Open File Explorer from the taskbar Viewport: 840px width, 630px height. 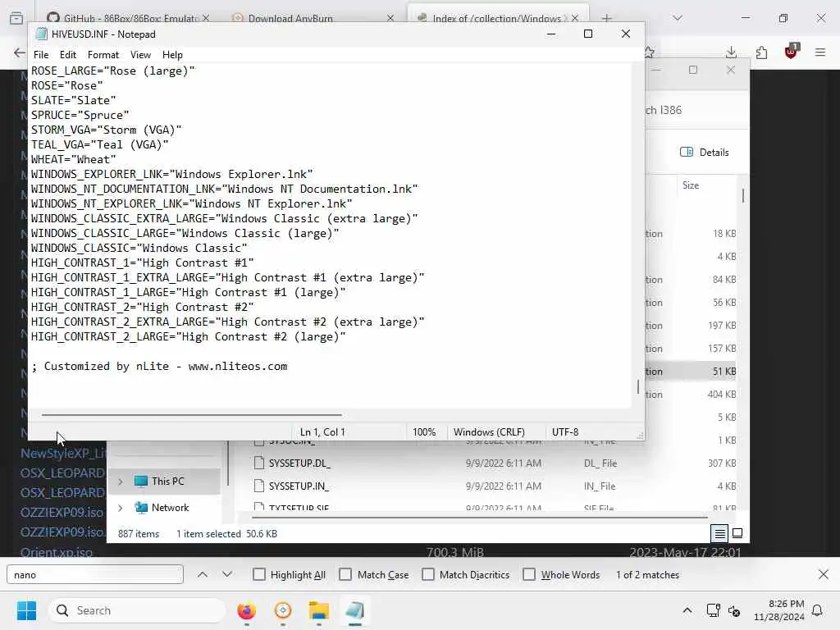(x=319, y=610)
